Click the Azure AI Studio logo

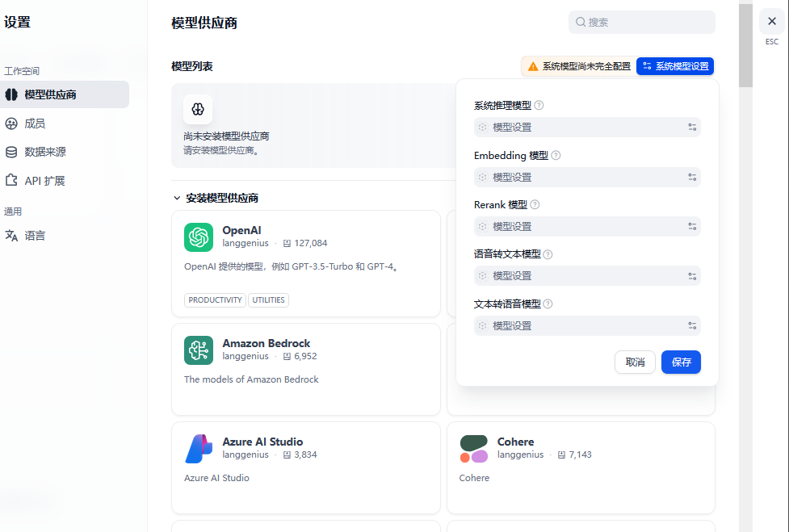coord(199,449)
